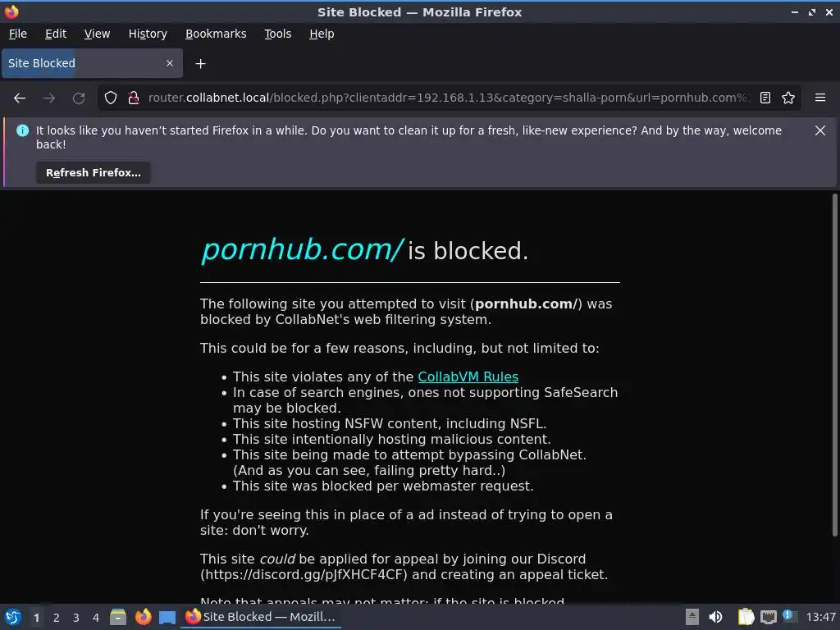Open a new tab
This screenshot has height=630, width=840.
[x=200, y=64]
